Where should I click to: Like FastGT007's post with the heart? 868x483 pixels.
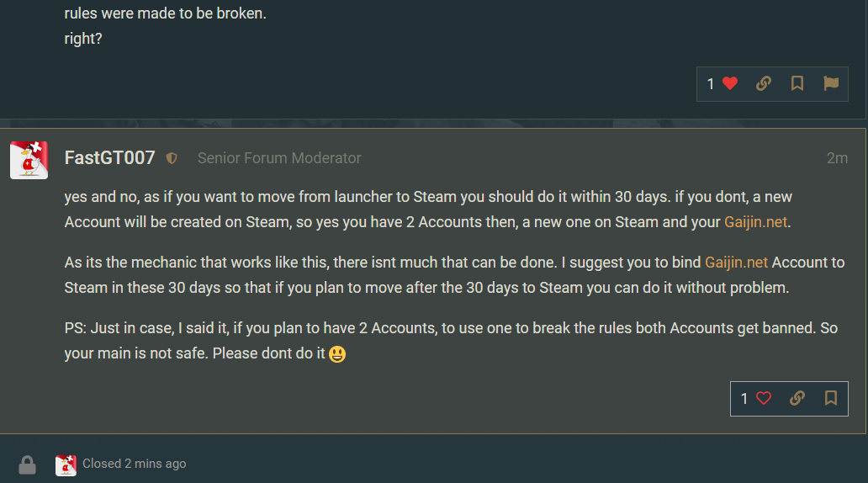click(x=764, y=398)
